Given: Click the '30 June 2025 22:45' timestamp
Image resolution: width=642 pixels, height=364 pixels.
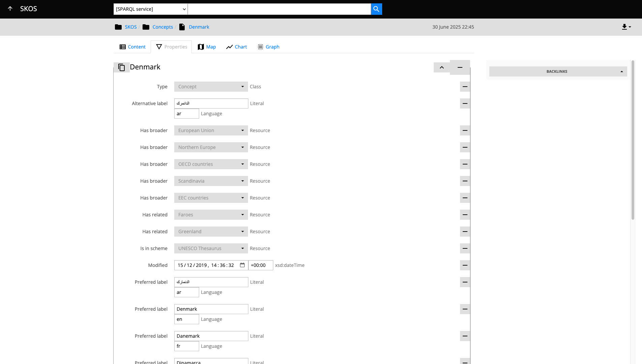Looking at the screenshot, I should pyautogui.click(x=453, y=27).
